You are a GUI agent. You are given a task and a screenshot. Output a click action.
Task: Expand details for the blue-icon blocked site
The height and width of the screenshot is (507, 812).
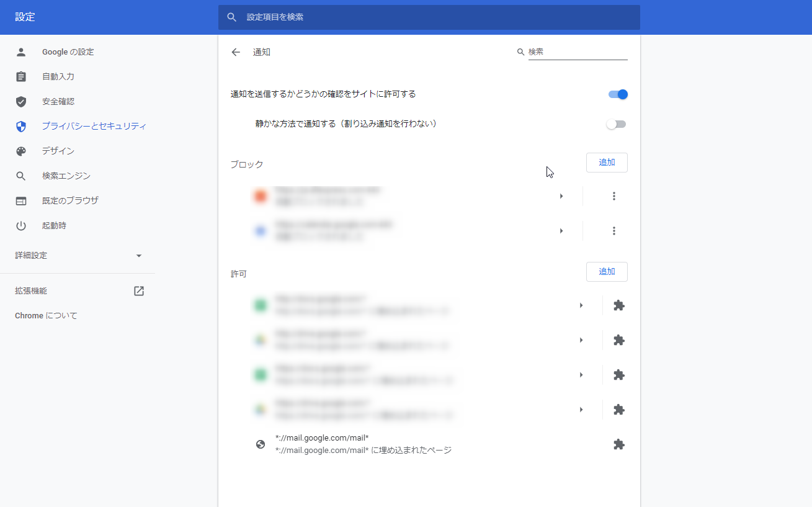pos(561,231)
